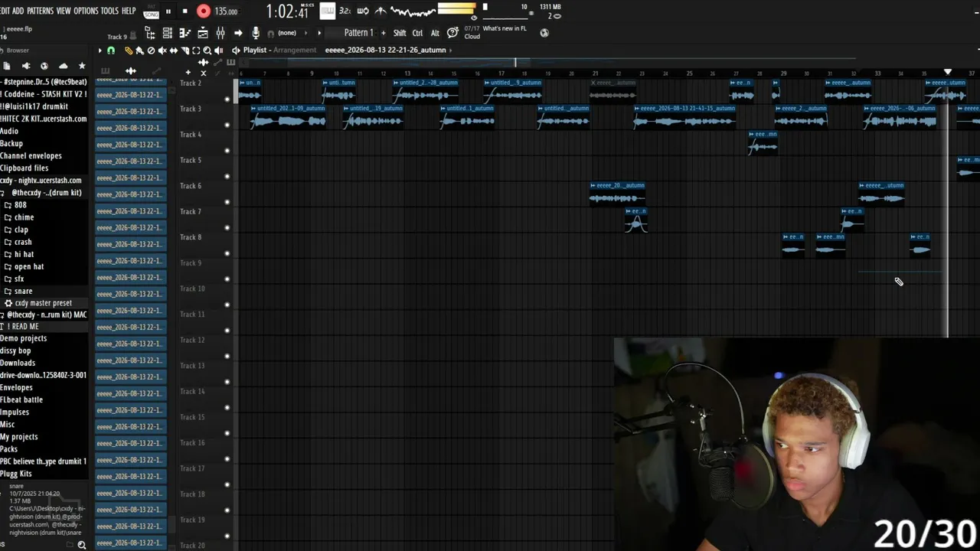Open the ADD menu
Screen dimensions: 980x551
click(18, 11)
